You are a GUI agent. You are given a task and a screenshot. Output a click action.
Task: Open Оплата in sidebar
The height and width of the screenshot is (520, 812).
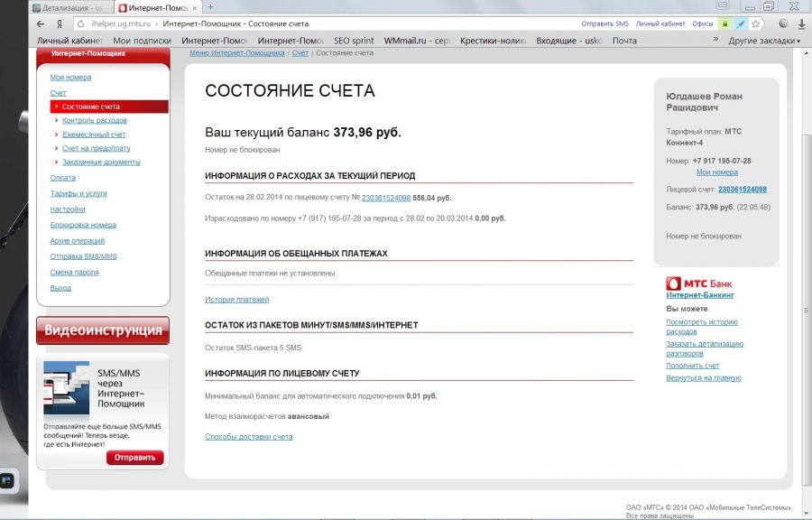click(62, 178)
